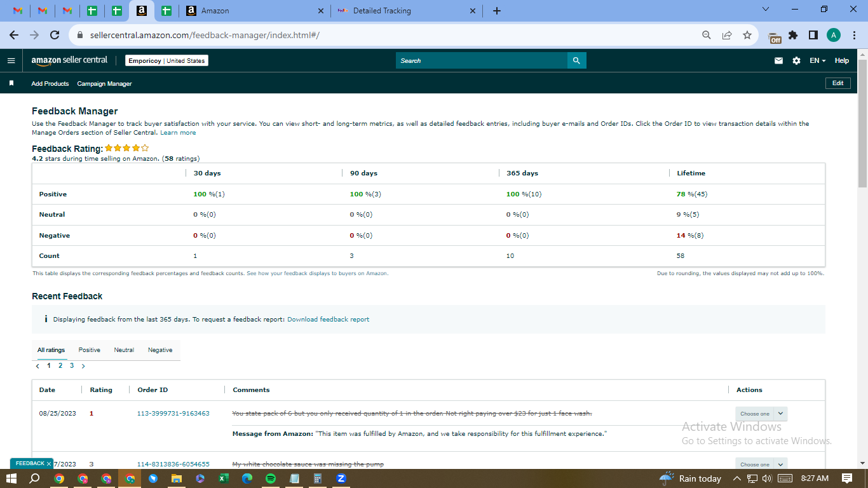Open a new browser tab with the plus icon

497,11
